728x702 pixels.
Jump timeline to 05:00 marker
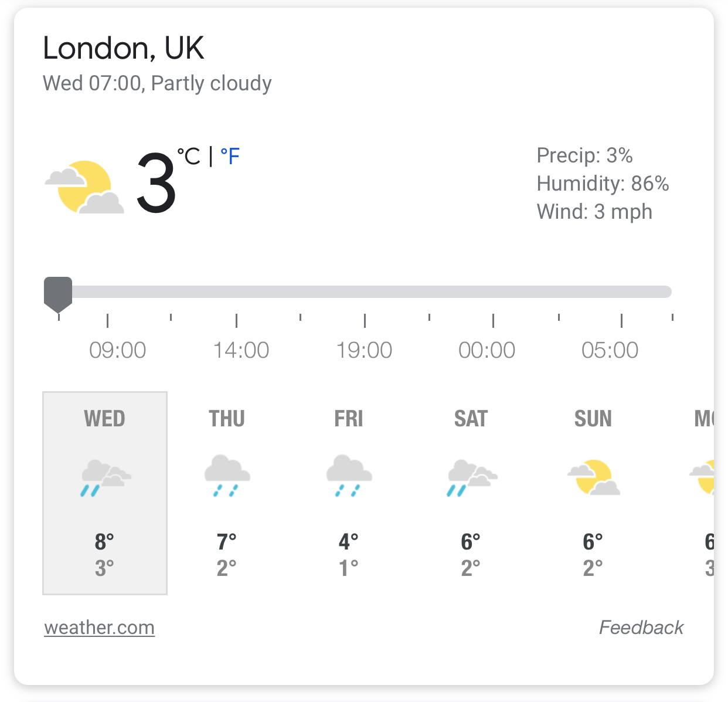(621, 291)
